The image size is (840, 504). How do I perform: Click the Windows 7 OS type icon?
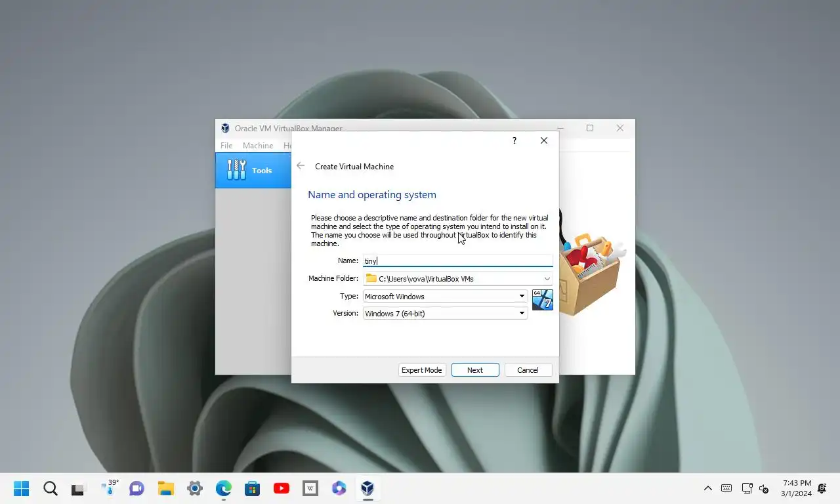point(543,299)
